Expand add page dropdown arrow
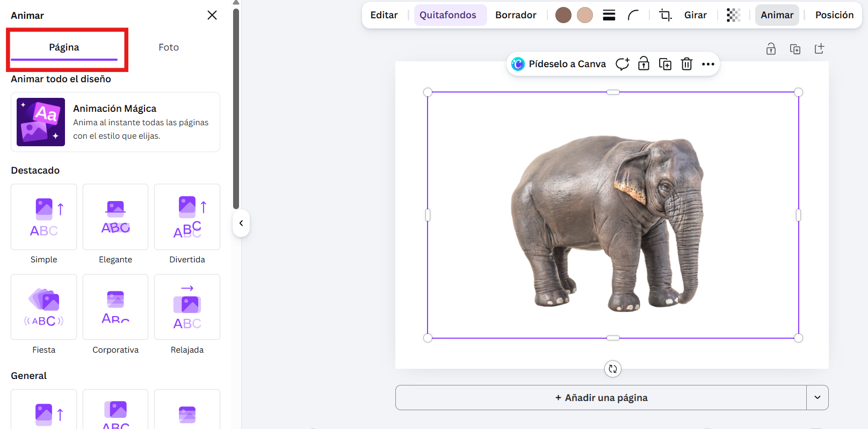This screenshot has height=429, width=868. click(x=818, y=398)
